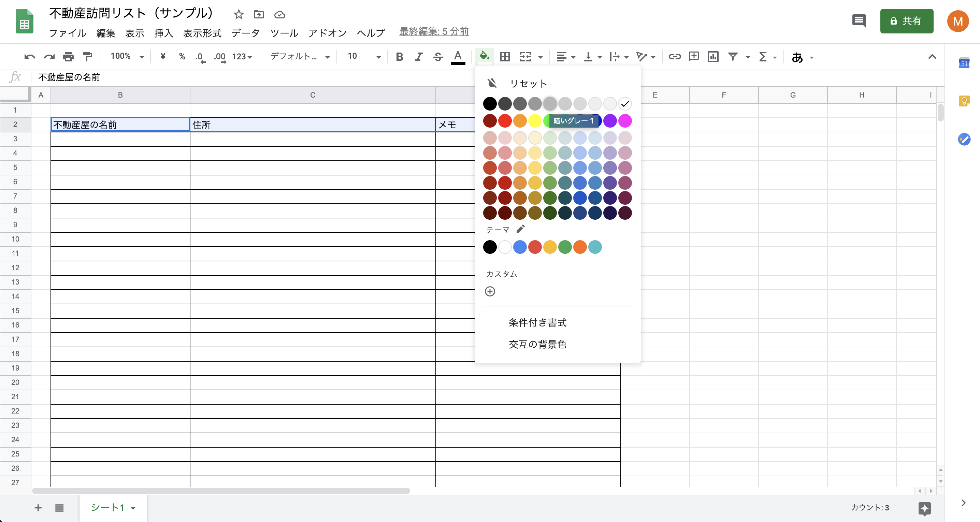Select the white checked swatch

pyautogui.click(x=625, y=103)
